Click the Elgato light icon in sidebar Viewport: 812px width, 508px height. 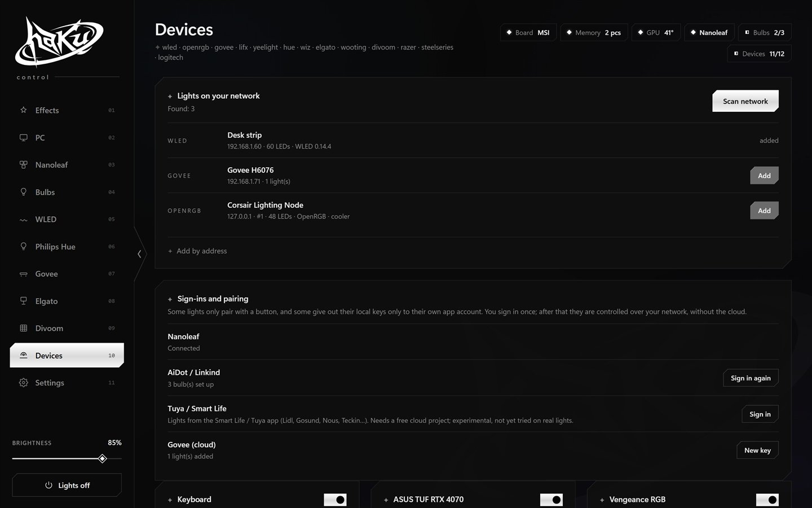tap(23, 301)
